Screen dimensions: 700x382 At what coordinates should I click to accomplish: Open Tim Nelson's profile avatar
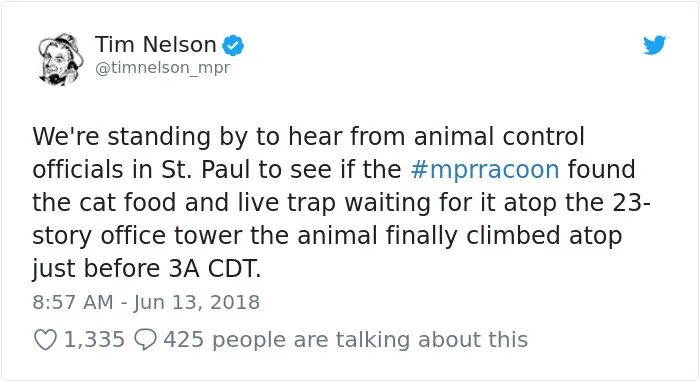[x=60, y=59]
